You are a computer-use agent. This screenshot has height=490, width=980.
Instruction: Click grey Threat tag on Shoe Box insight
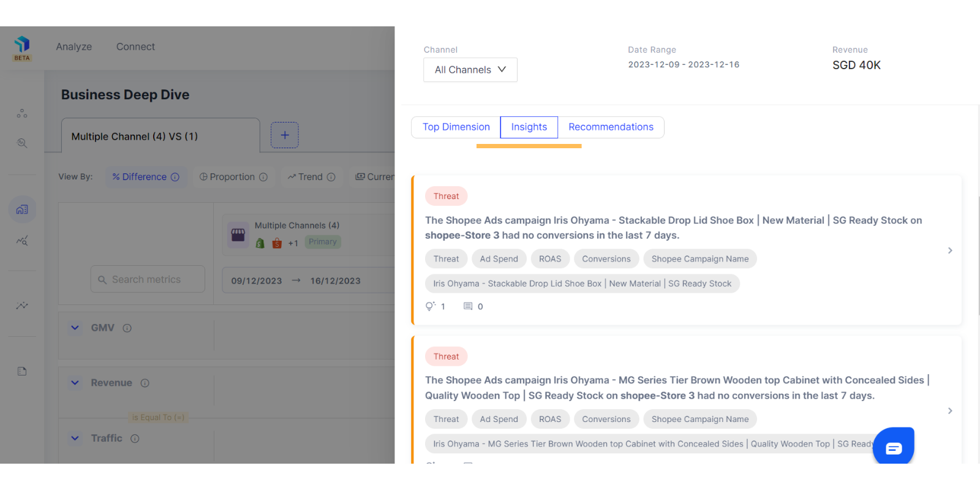[x=447, y=259]
